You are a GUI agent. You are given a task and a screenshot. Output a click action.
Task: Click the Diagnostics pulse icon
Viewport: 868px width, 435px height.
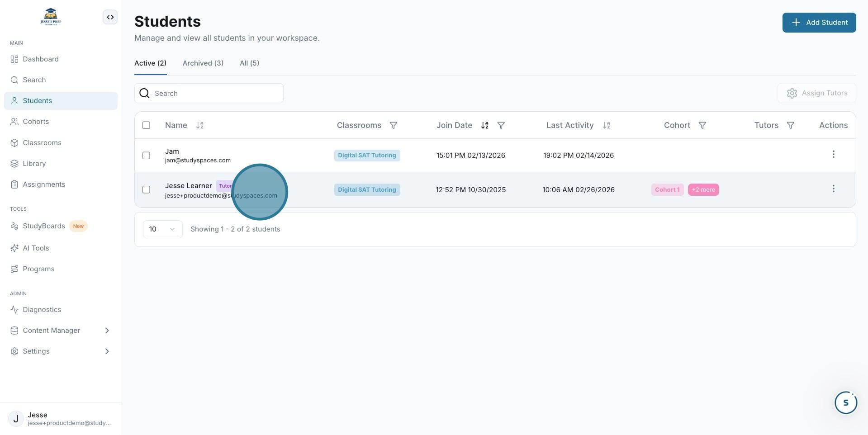tap(14, 310)
